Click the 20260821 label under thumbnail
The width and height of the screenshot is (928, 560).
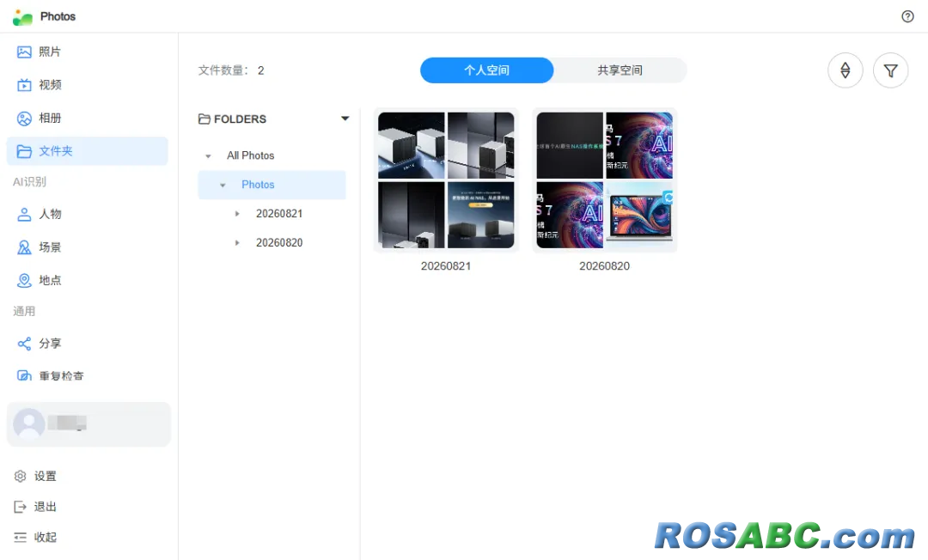(x=446, y=266)
